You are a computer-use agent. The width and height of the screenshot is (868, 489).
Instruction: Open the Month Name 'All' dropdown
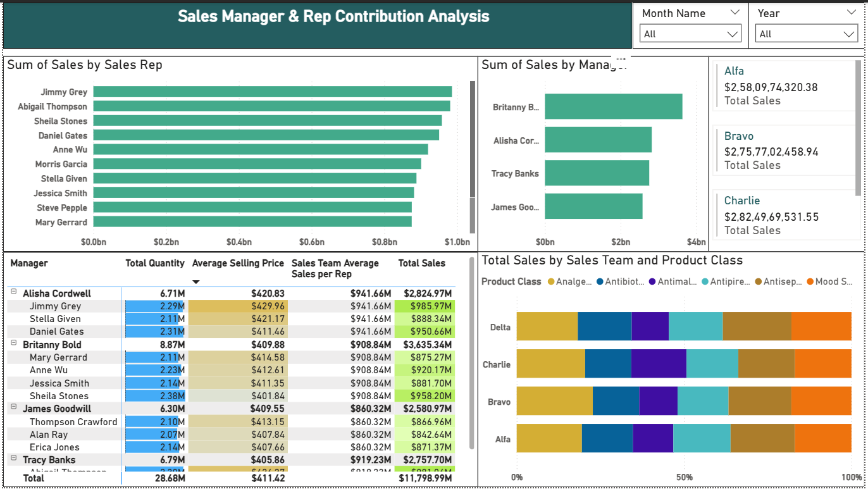tap(690, 34)
